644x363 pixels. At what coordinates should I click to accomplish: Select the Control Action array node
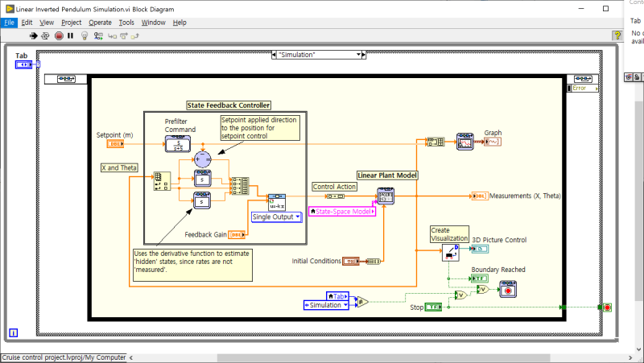pyautogui.click(x=335, y=196)
